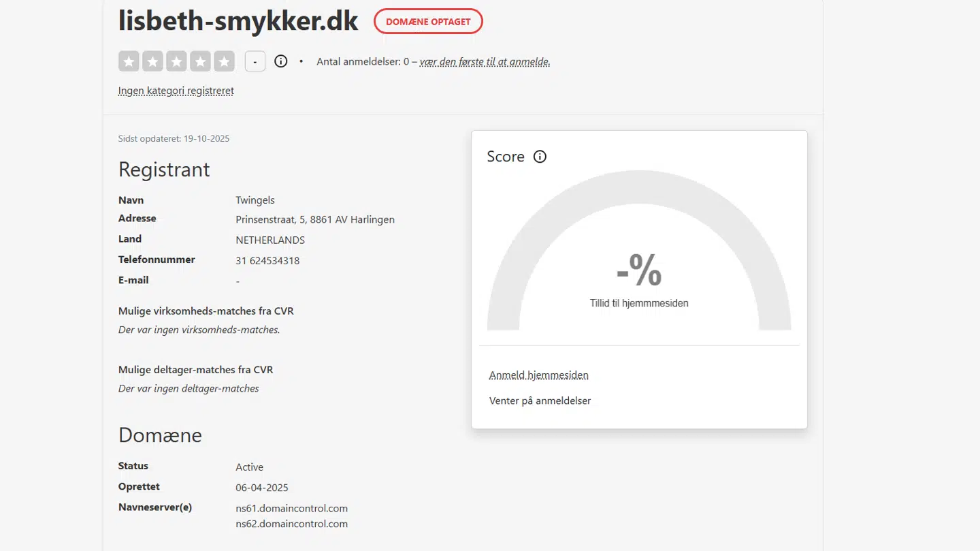Follow 'vær den første til at anmelde' link

click(485, 61)
